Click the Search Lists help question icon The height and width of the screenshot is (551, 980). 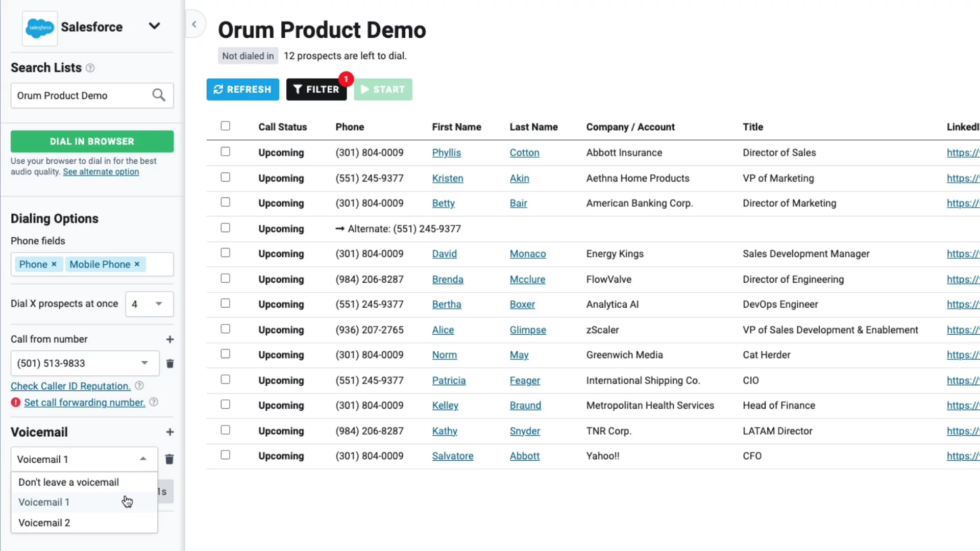pyautogui.click(x=90, y=68)
